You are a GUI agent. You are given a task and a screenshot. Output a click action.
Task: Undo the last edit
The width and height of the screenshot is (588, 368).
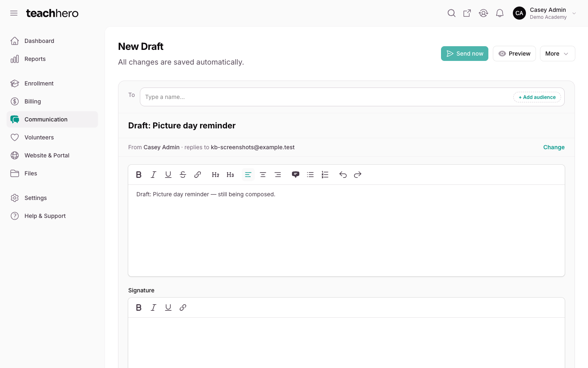tap(343, 175)
